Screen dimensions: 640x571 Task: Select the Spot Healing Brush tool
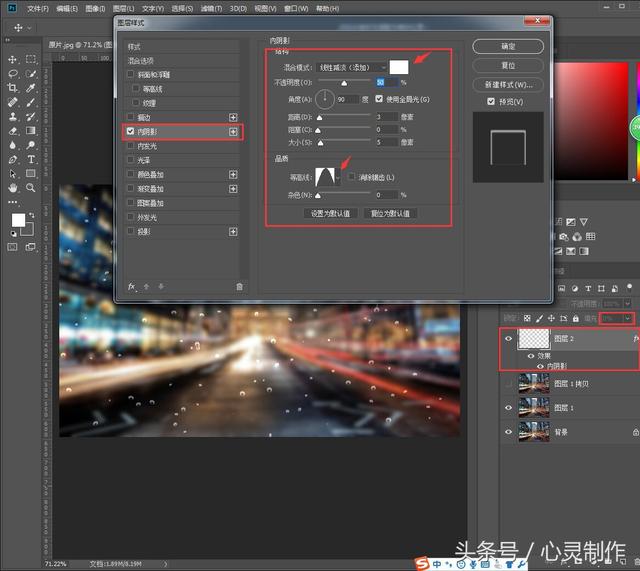coord(13,102)
